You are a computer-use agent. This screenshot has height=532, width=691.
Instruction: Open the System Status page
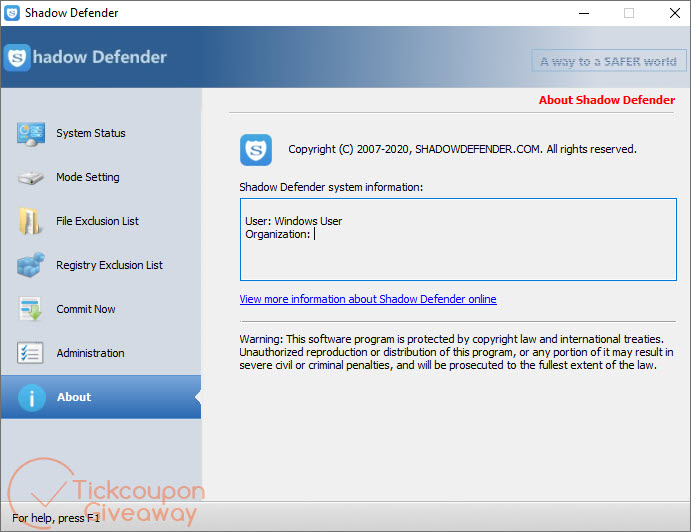click(90, 134)
